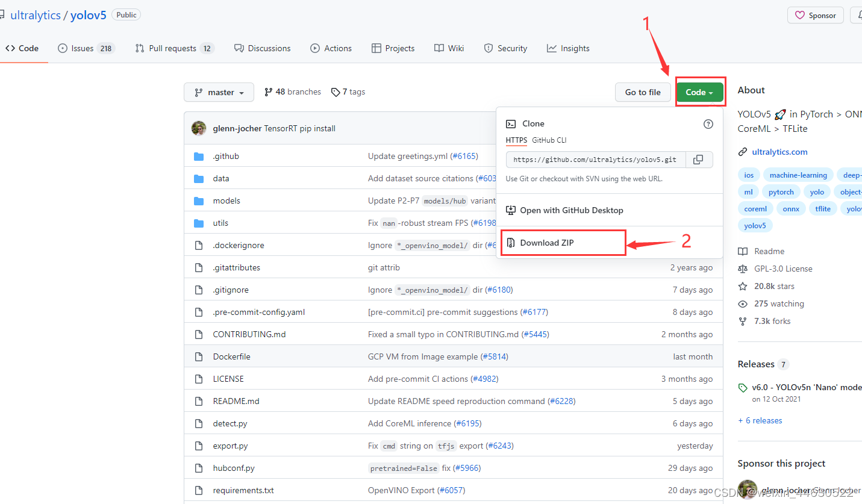Click the onnx topic tag

(791, 209)
